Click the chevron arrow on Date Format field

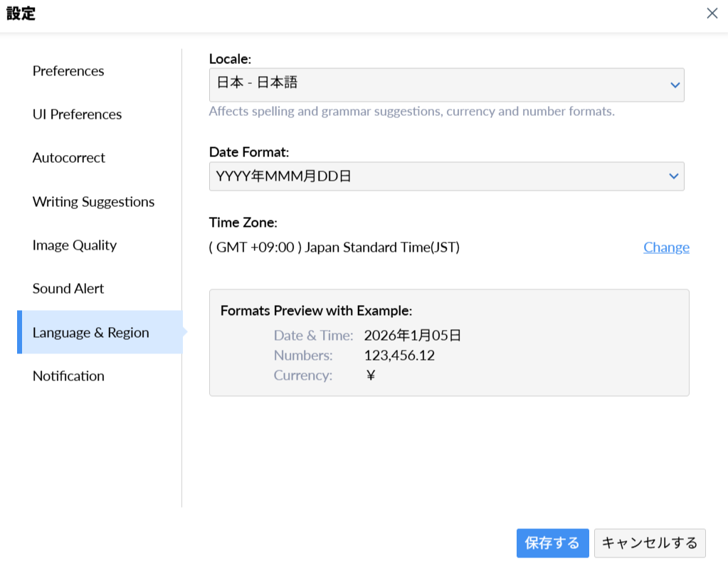(675, 176)
